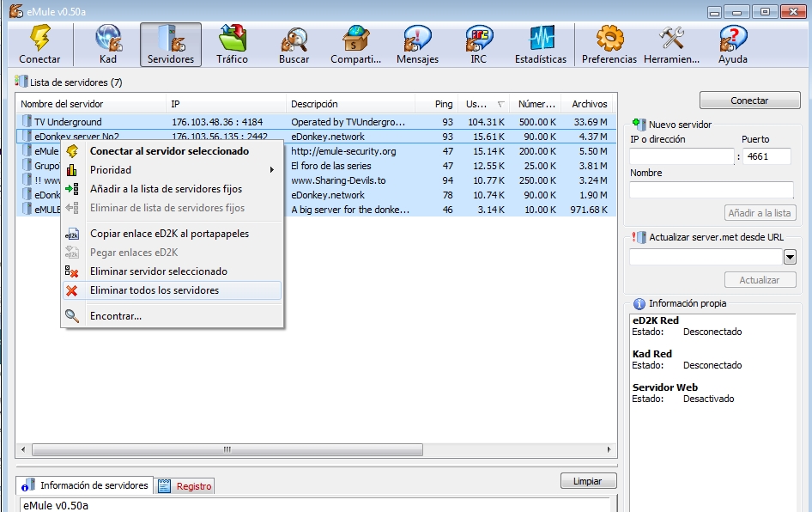Select the TV Underground server name
This screenshot has height=512, width=812.
[x=68, y=122]
